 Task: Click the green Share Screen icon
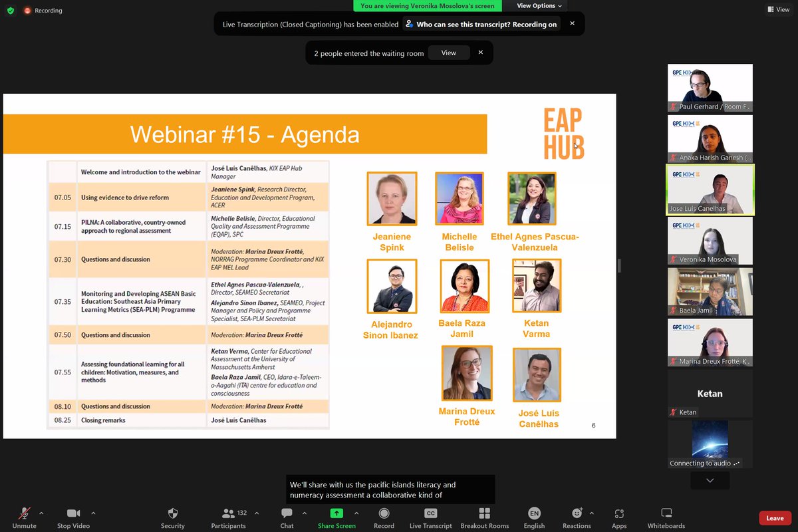click(336, 513)
